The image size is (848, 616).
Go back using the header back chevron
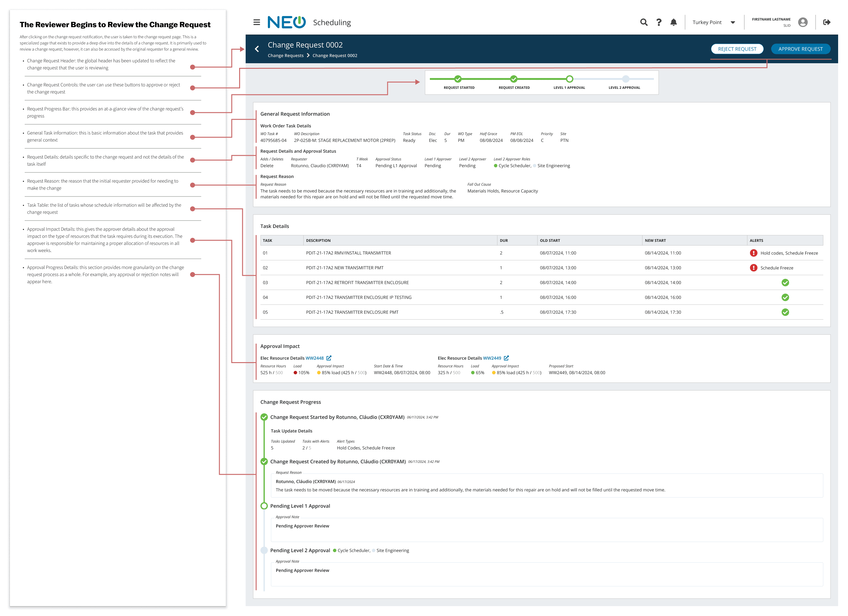(257, 49)
